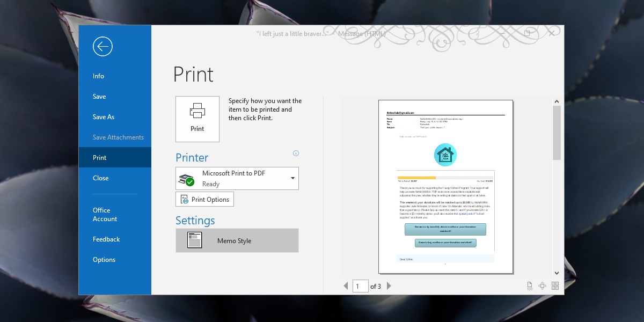Select the Feedback sidebar entry
Screen dimensions: 644x322
(x=106, y=239)
